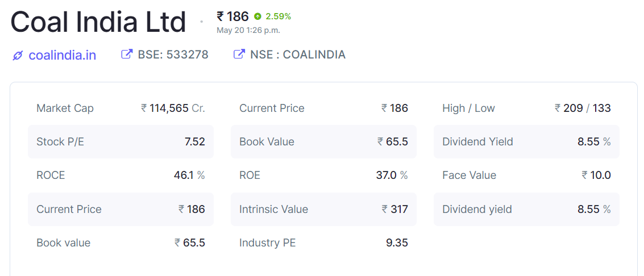
Task: Select the Market Cap value row
Action: [x=121, y=108]
